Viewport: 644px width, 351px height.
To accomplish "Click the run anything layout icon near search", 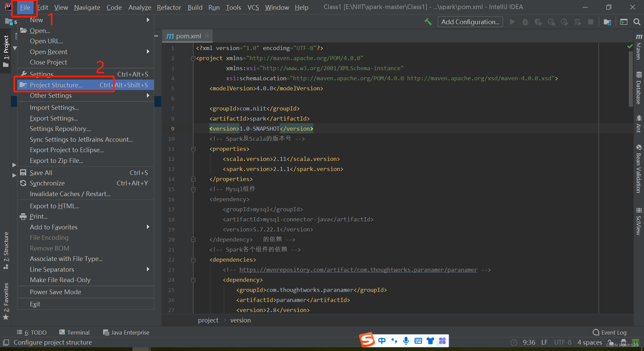I will coord(624,22).
